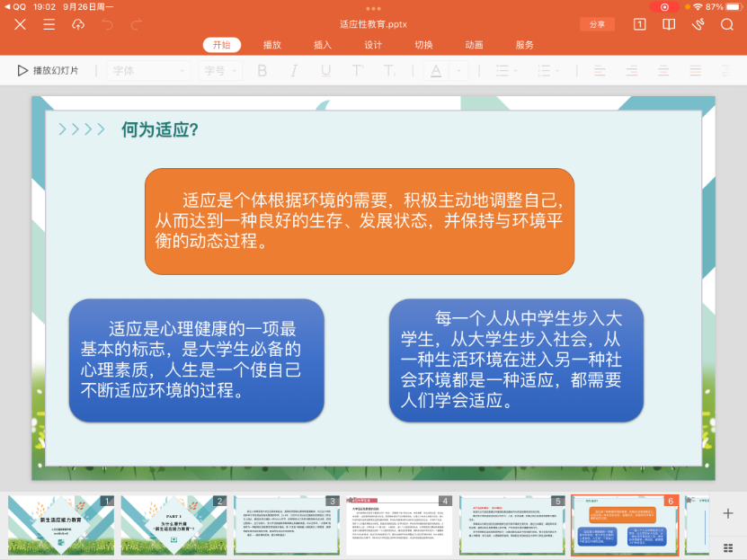Toggle underline formatting
The height and width of the screenshot is (560, 747).
tap(325, 70)
